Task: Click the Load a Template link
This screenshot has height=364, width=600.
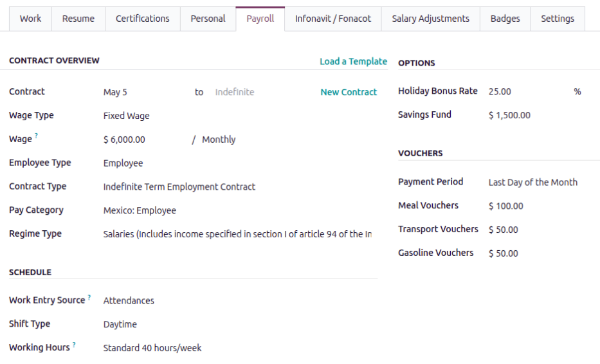Action: click(x=353, y=62)
